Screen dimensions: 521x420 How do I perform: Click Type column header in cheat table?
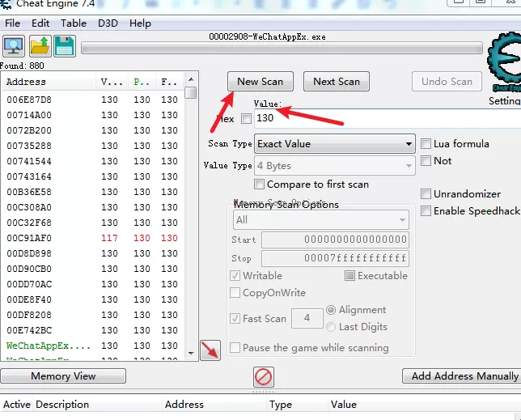coord(297,405)
